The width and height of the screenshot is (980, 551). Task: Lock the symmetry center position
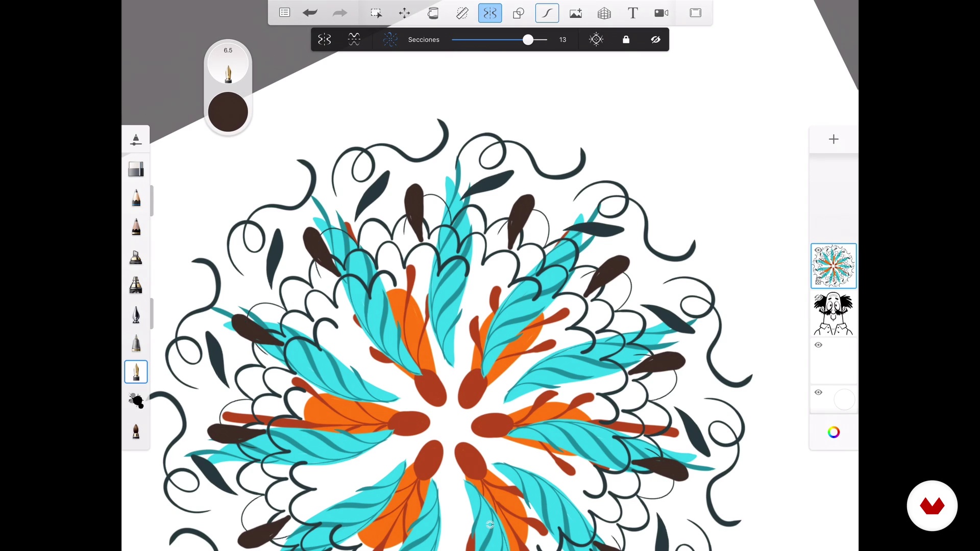tap(626, 39)
